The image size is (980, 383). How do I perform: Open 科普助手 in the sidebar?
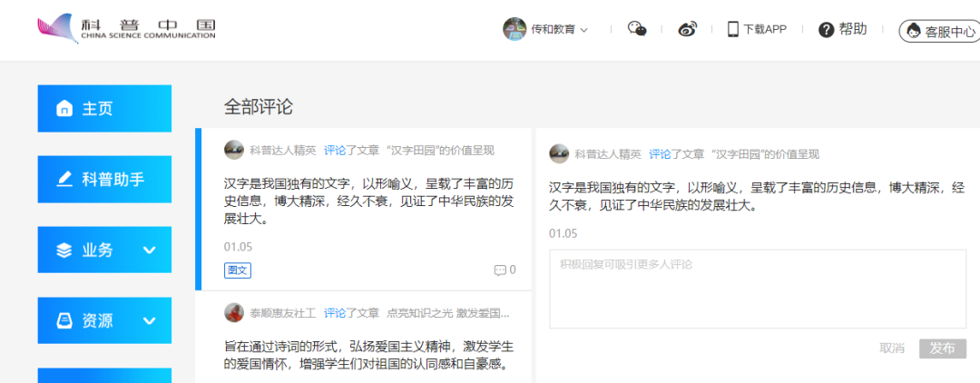tap(104, 180)
